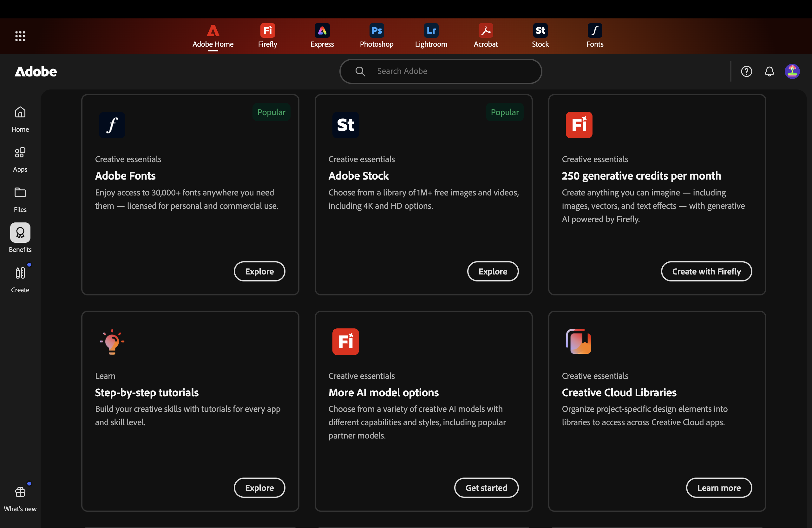Launch Adobe Express from the top bar
The height and width of the screenshot is (528, 812).
click(x=322, y=36)
